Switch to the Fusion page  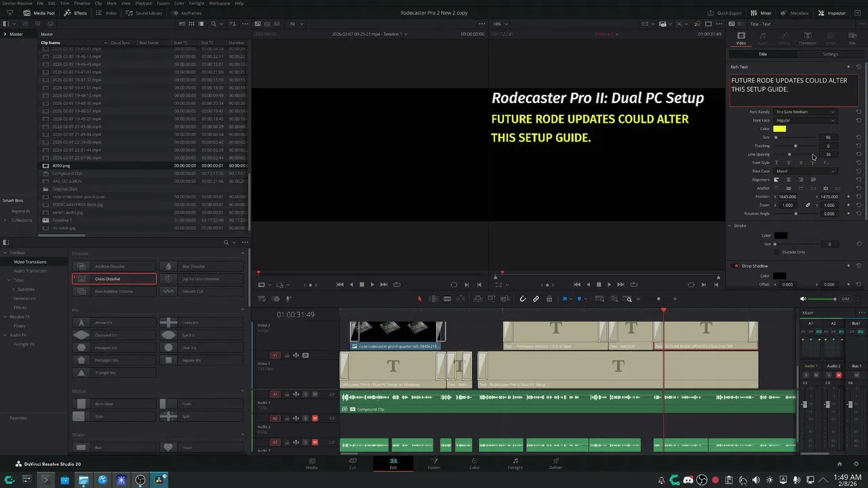tap(433, 463)
